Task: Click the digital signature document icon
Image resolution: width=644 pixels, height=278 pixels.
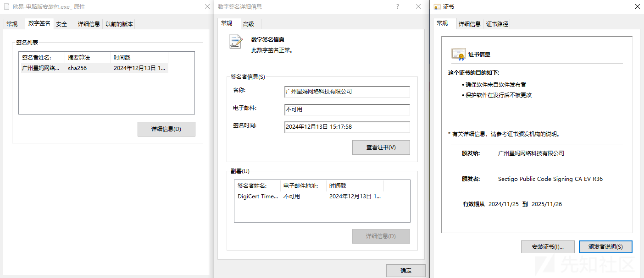Action: (x=236, y=42)
